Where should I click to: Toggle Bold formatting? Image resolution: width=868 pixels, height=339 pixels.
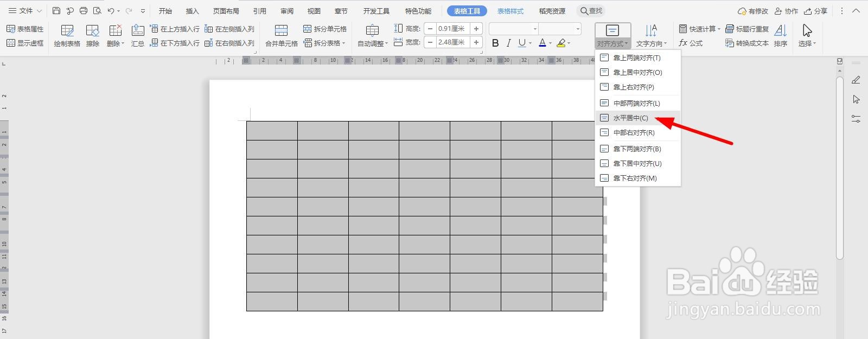tap(495, 43)
